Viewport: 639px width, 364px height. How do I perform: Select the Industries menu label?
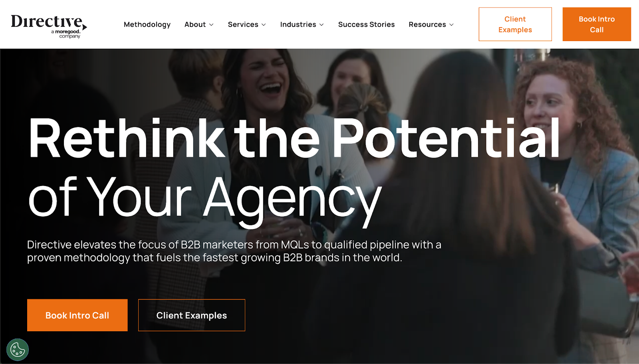(298, 24)
